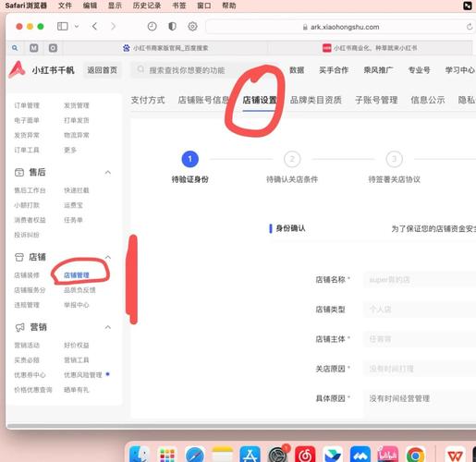Click step 1 待验证身份 circle
The height and width of the screenshot is (462, 476).
pyautogui.click(x=190, y=159)
